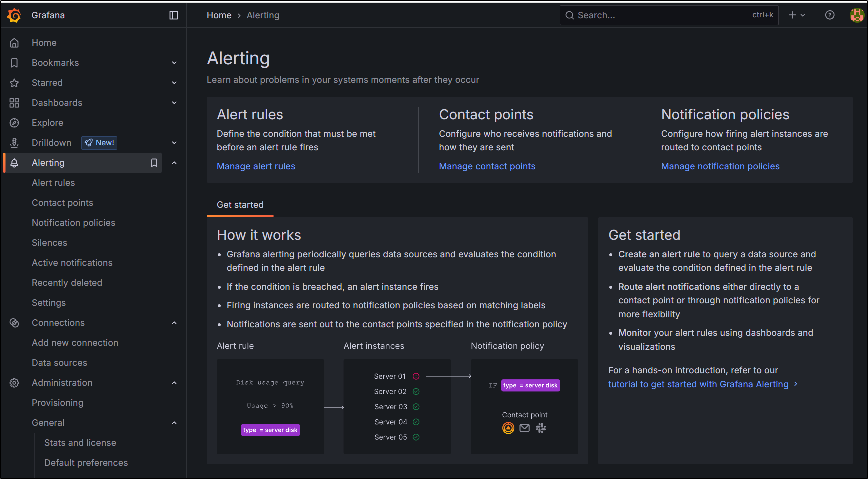Click the Drilldown icon in sidebar
The width and height of the screenshot is (868, 479).
14,143
